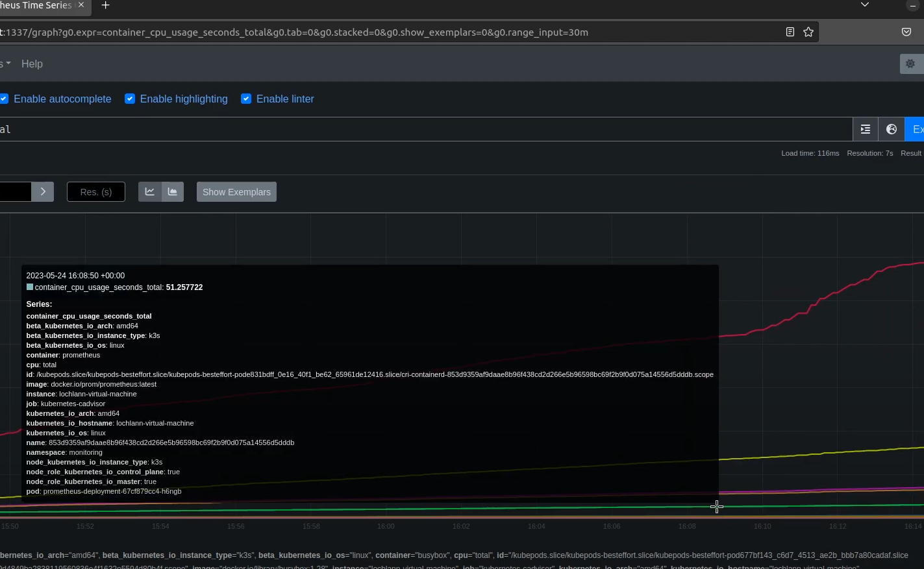Viewport: 924px width, 569px height.
Task: Click the end time input box
Action: click(x=16, y=191)
